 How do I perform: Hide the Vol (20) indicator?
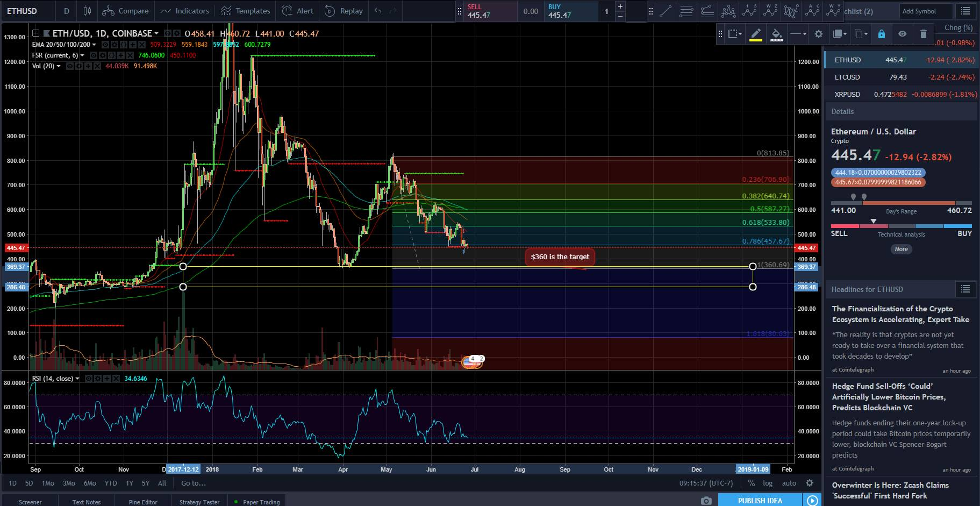[x=70, y=66]
